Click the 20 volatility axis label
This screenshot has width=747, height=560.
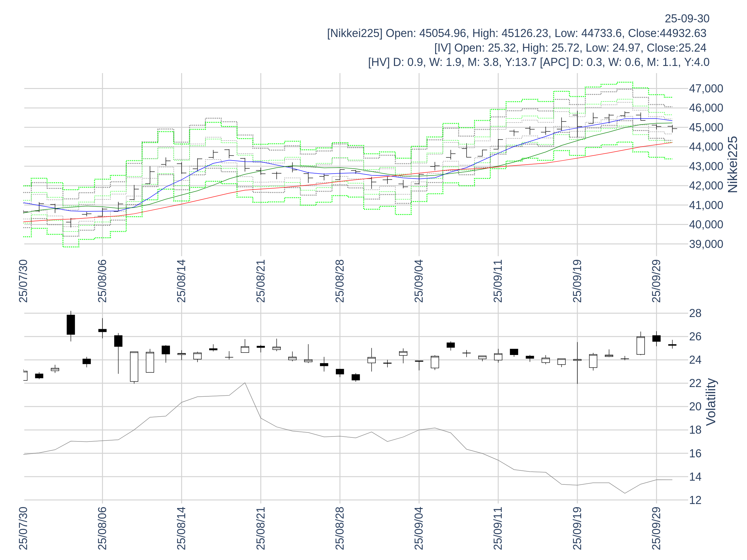(695, 407)
